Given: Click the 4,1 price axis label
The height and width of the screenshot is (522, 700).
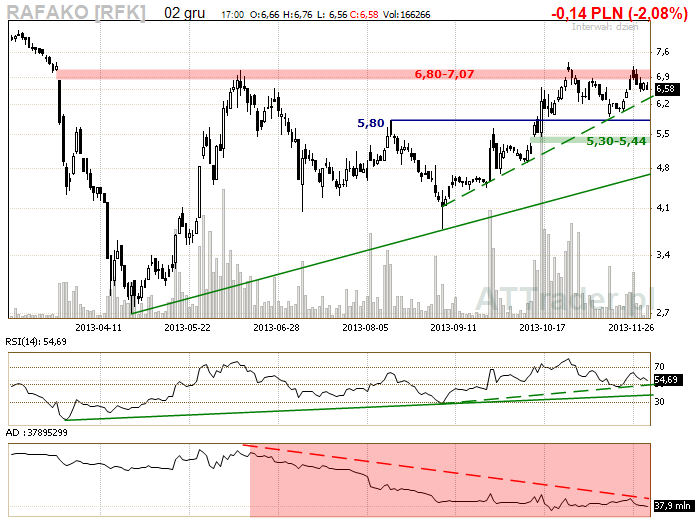Looking at the screenshot, I should point(662,208).
